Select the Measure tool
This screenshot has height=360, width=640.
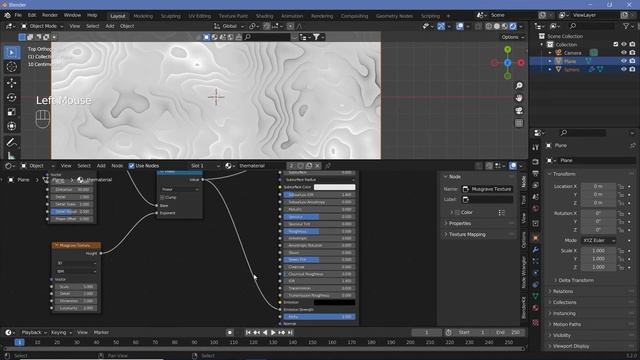tap(11, 155)
